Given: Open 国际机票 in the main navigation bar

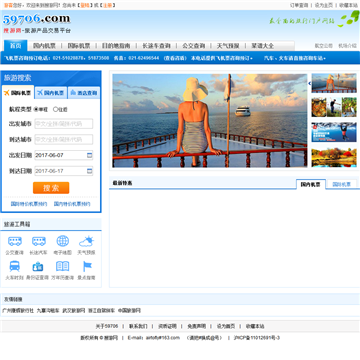Looking at the screenshot, I should (79, 46).
